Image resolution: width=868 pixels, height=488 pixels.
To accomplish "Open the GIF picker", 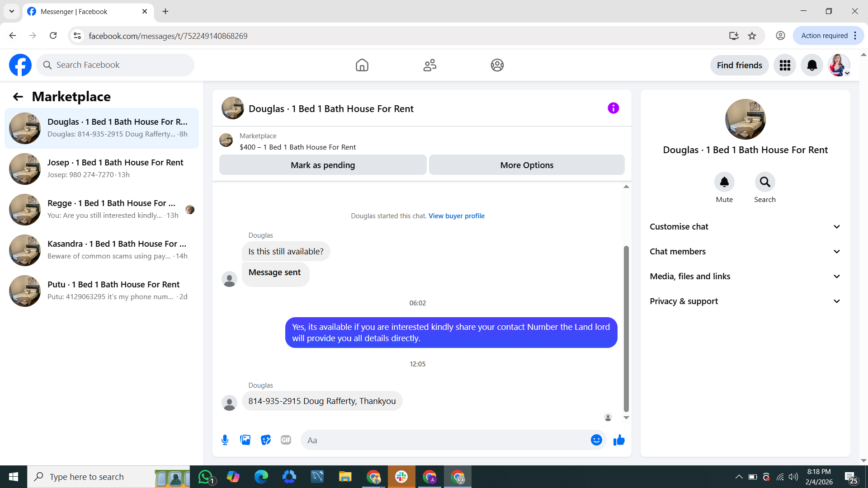I will pyautogui.click(x=286, y=440).
